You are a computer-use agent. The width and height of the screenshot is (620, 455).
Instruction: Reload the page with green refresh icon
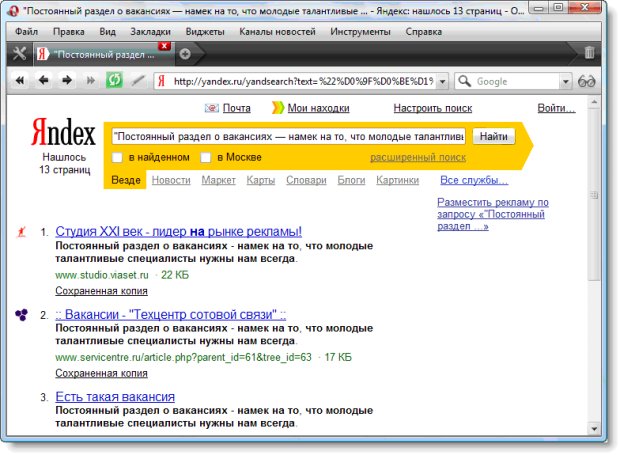tap(114, 81)
